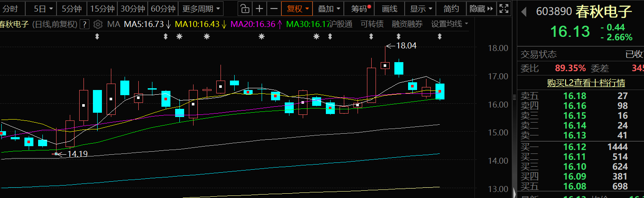Viewport: 644px width, 198px height.
Task: Click the panel divider handle right of price axis
Action: point(514,98)
